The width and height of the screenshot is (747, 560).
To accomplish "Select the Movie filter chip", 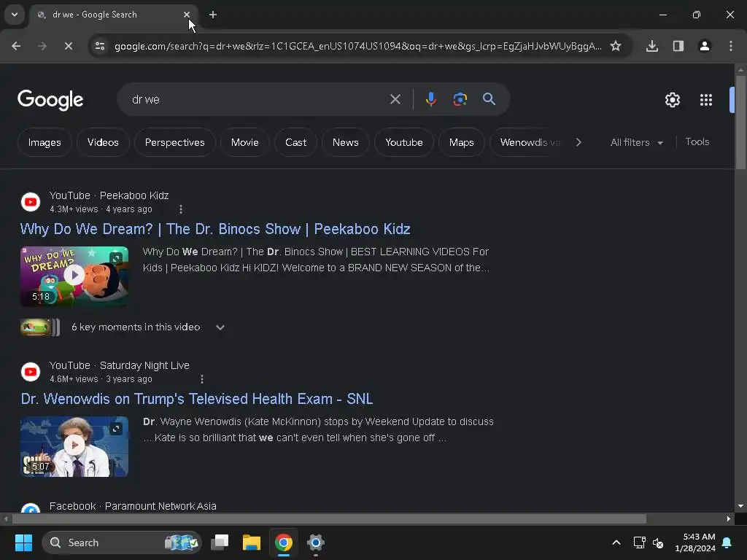I will [x=245, y=142].
